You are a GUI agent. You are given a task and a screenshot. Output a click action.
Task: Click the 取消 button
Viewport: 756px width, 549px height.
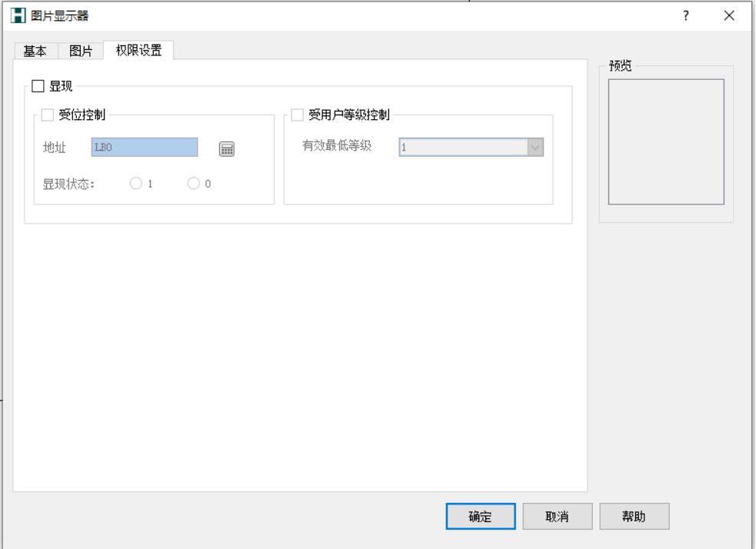(557, 517)
